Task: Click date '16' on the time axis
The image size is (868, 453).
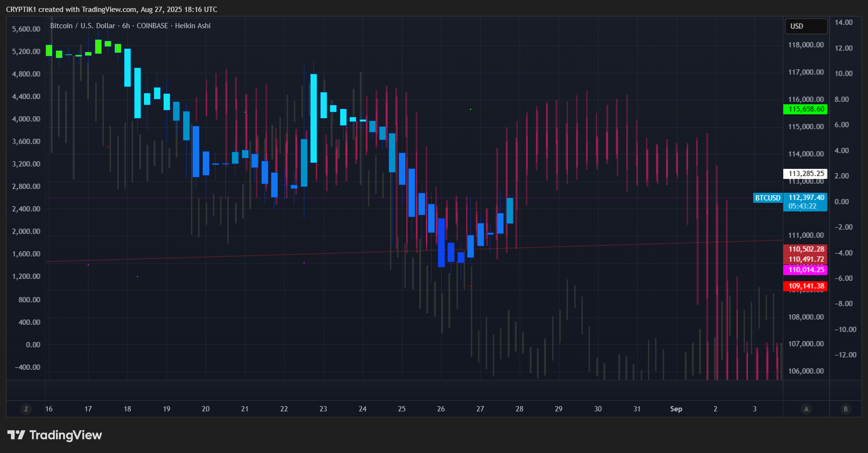Action: (49, 409)
